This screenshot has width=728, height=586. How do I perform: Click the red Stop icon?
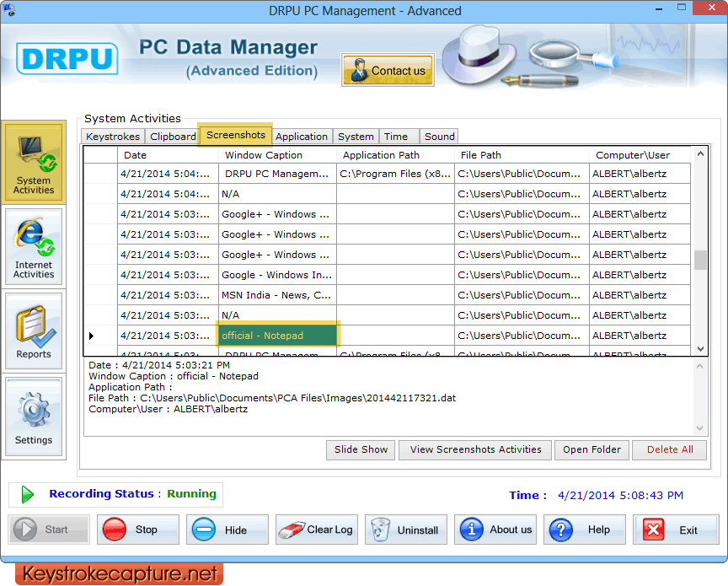115,530
